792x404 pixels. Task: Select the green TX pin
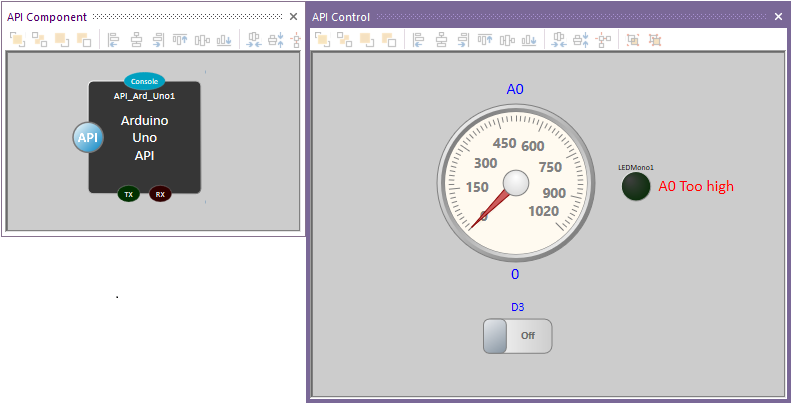(x=128, y=193)
